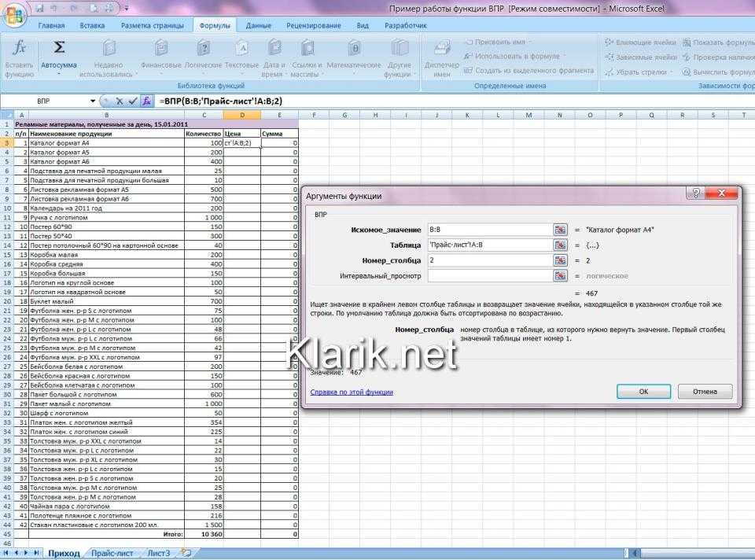Image resolution: width=755 pixels, height=560 pixels.
Task: Click the Номер_столбца input field
Action: (490, 260)
